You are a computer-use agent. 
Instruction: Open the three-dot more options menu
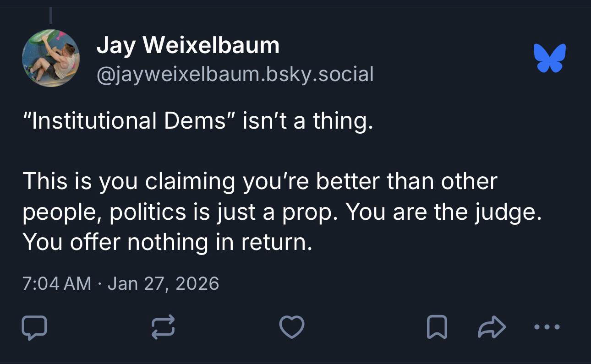click(547, 327)
